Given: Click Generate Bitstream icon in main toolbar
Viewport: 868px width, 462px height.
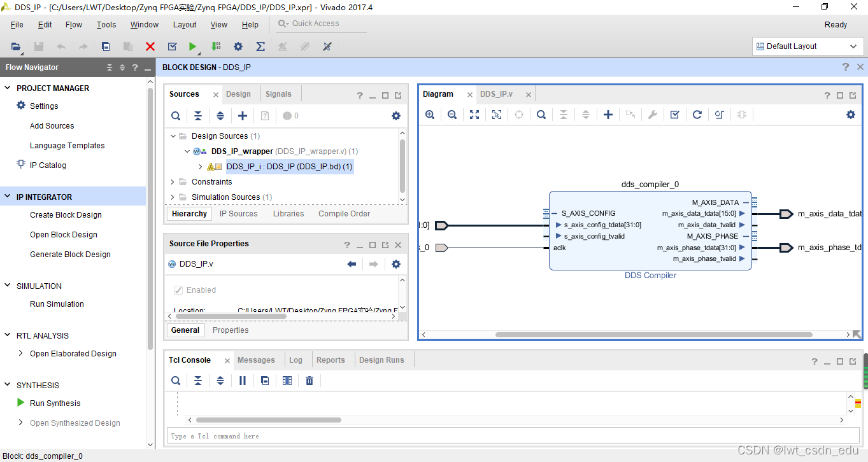Looking at the screenshot, I should point(216,46).
